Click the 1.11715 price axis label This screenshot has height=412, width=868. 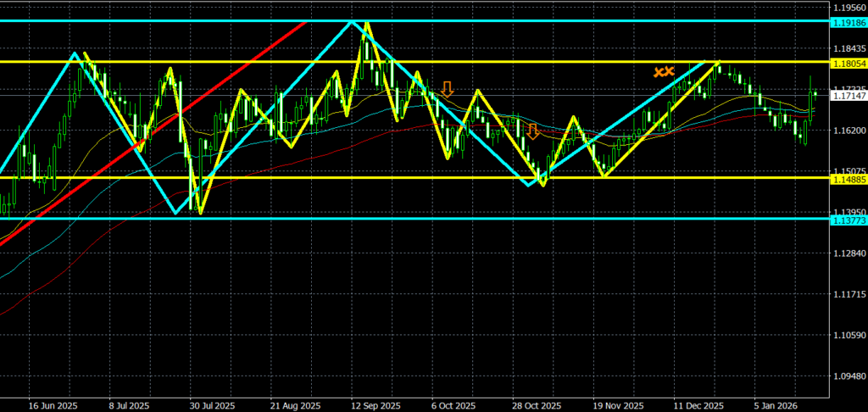tap(844, 294)
